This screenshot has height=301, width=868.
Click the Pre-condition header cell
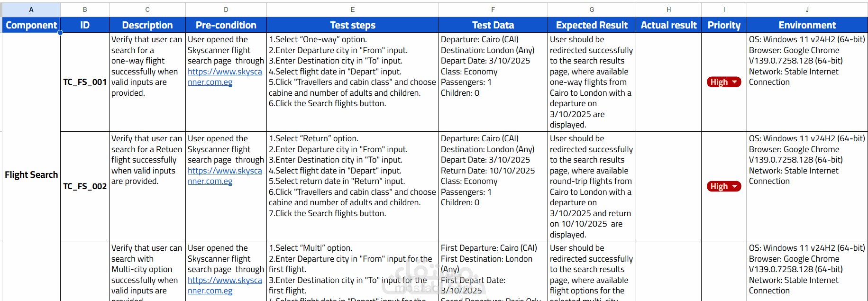click(x=226, y=25)
